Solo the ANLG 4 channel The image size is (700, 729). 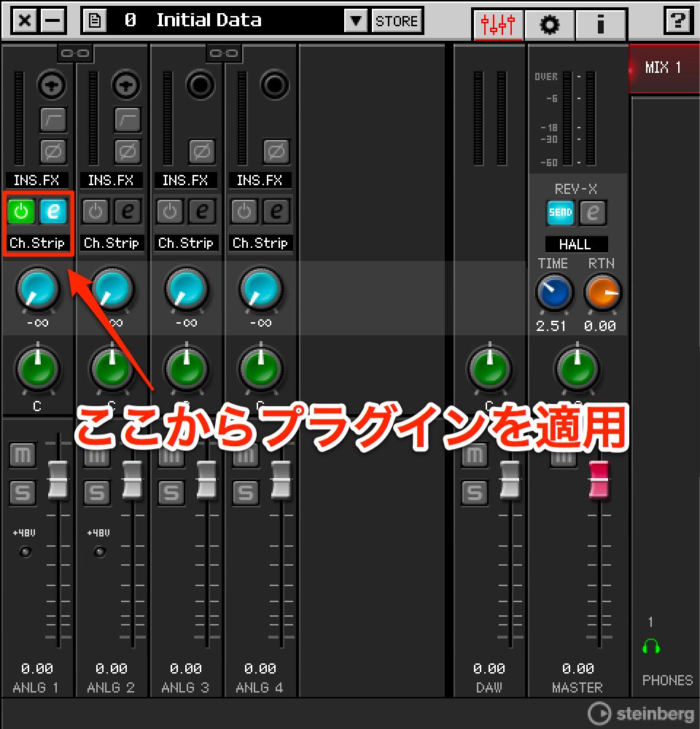[246, 492]
